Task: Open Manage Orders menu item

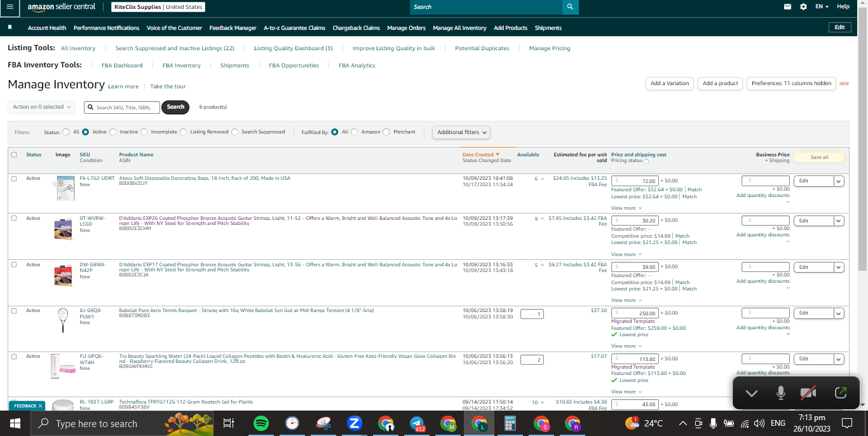Action: point(406,28)
